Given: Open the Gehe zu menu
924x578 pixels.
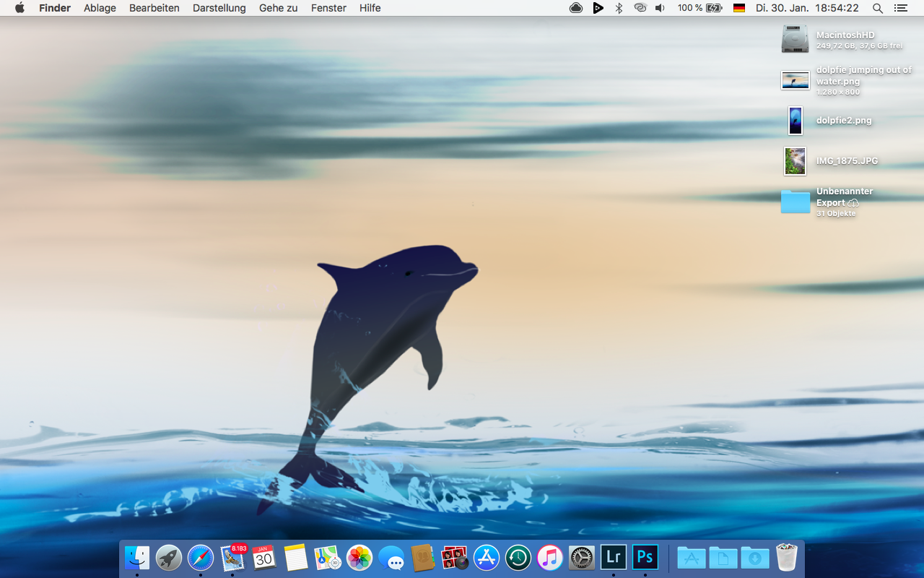Looking at the screenshot, I should pos(278,8).
